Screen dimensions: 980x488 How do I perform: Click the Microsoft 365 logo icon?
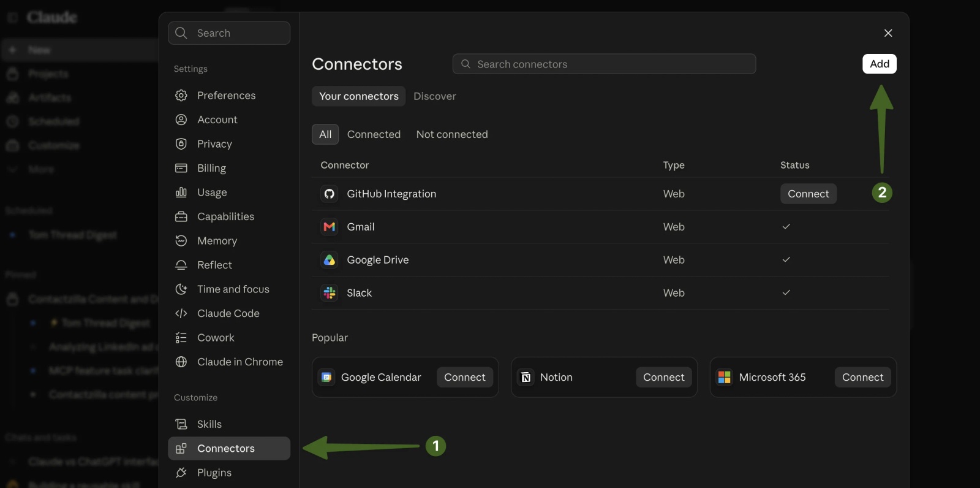(x=725, y=377)
